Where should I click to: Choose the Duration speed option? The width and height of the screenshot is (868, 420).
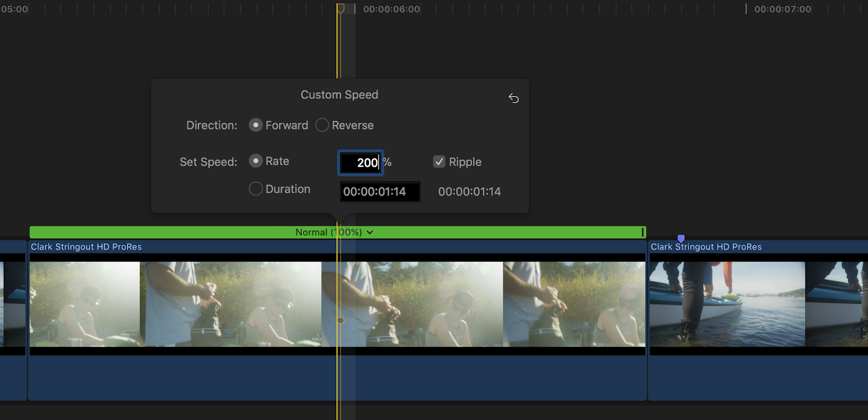tap(256, 189)
